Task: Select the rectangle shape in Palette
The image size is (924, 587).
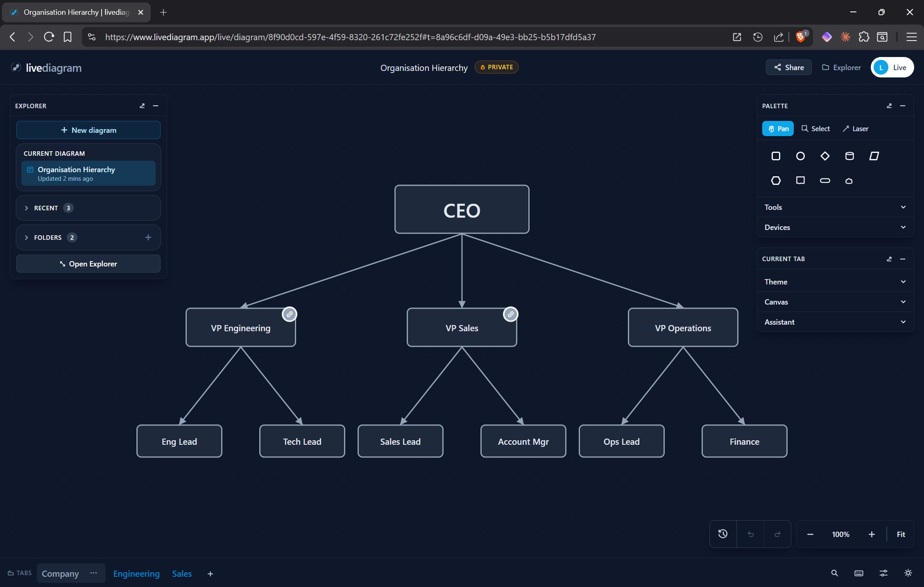Action: [776, 156]
